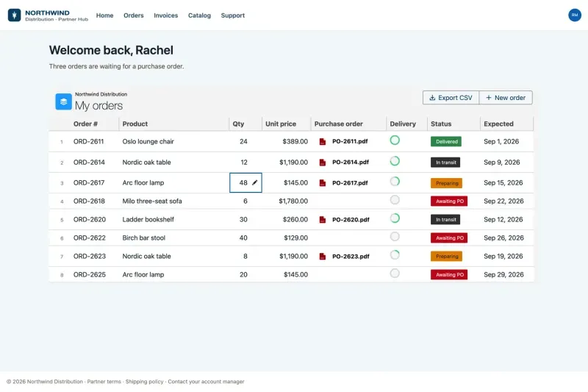Open the PO-2611.pdf file link

coord(350,141)
